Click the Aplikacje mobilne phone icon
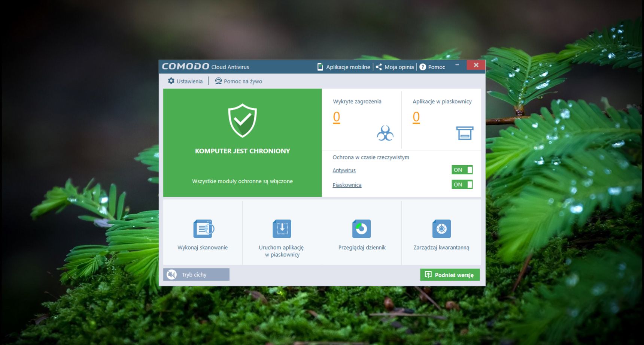Screen dimensions: 644x345 point(320,67)
